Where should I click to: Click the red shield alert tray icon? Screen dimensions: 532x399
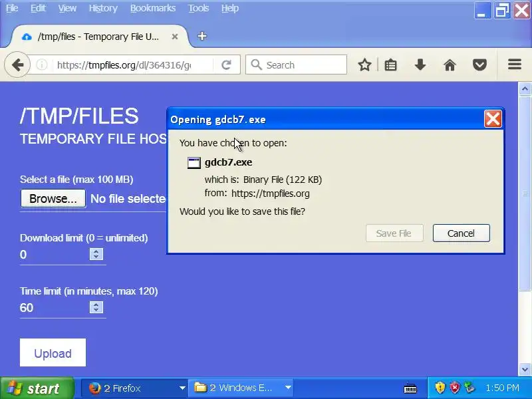click(x=455, y=388)
